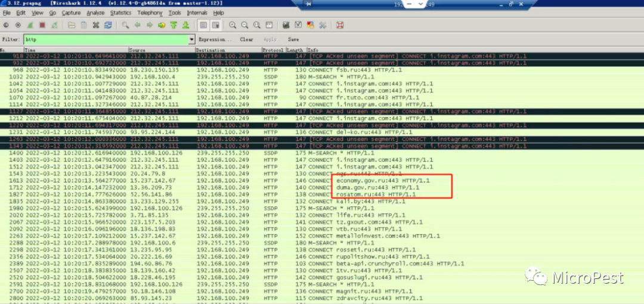Viewport: 644px width, 304px height.
Task: Stop the running capture
Action: 42,26
